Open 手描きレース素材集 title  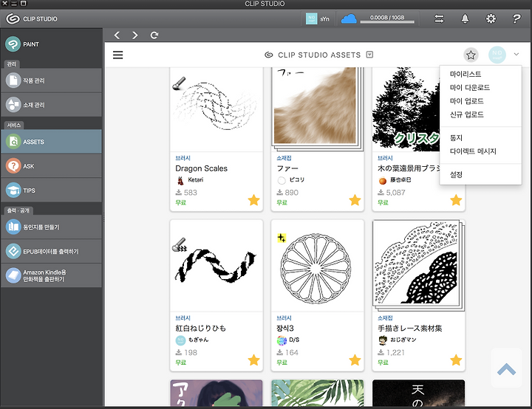coord(410,329)
